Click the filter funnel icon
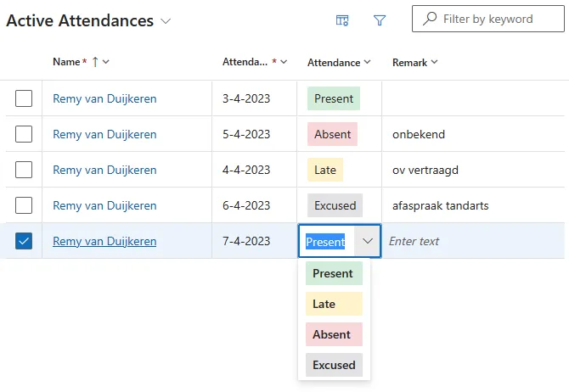569x392 pixels. click(380, 20)
